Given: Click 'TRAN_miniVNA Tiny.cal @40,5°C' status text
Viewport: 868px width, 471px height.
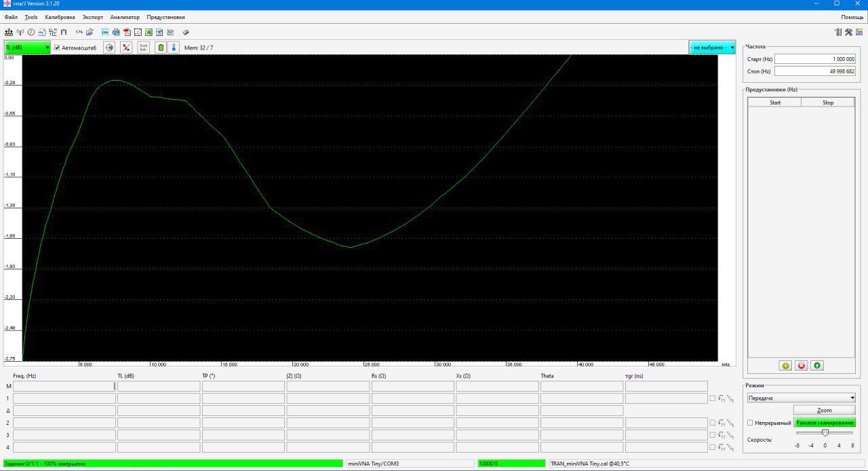Looking at the screenshot, I should (x=590, y=464).
